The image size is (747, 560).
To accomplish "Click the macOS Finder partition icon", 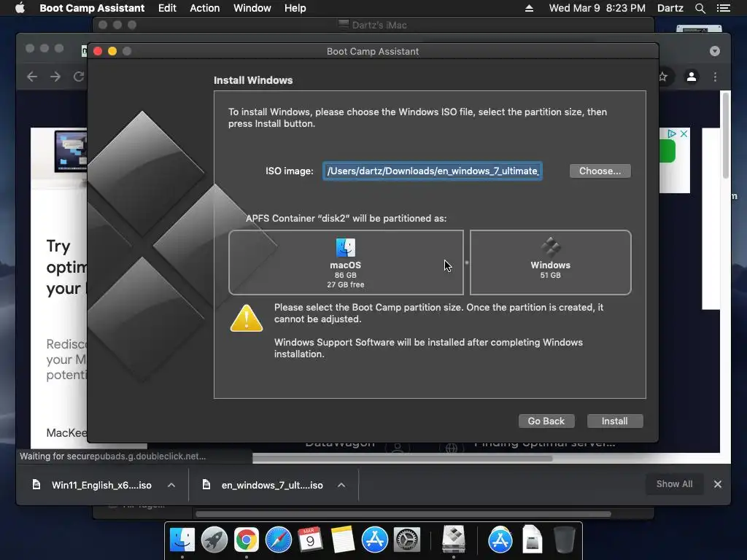I will click(345, 248).
